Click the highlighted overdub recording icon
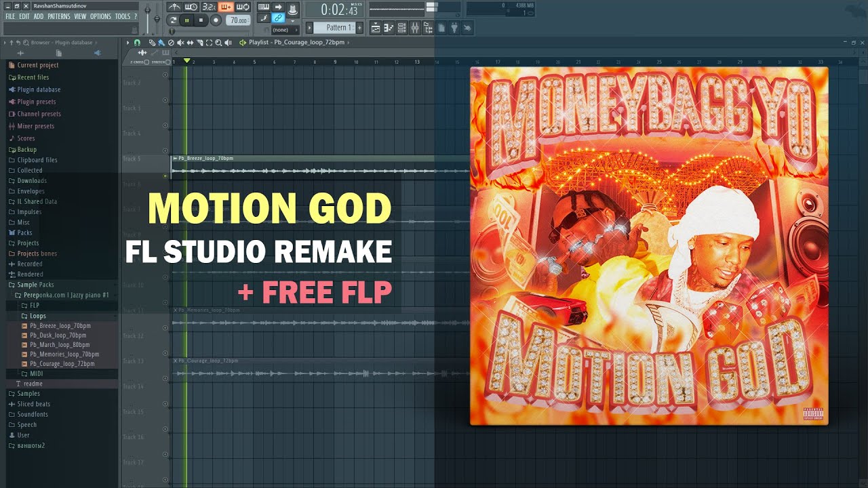868x488 pixels. click(x=226, y=7)
